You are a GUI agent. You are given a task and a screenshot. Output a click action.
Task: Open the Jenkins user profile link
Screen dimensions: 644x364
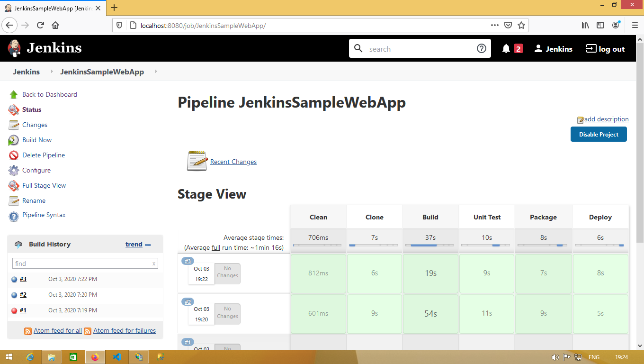click(553, 49)
